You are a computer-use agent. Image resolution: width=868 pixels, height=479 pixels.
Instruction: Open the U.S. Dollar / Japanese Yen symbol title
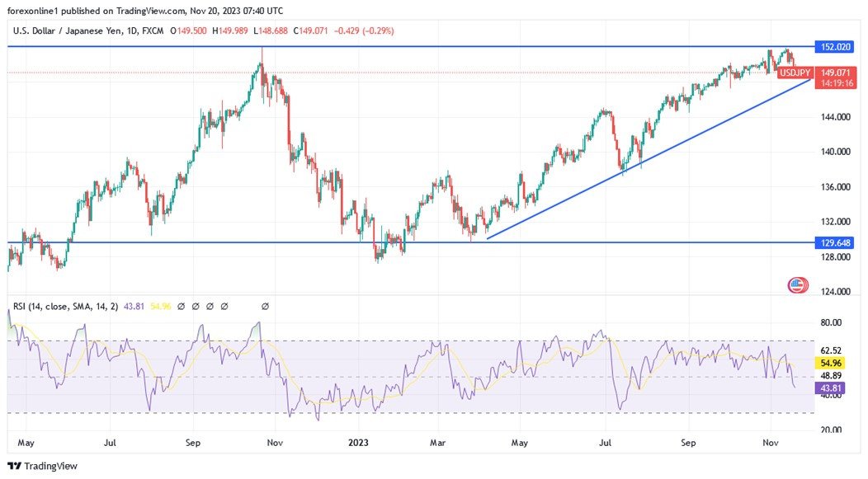tap(78, 31)
